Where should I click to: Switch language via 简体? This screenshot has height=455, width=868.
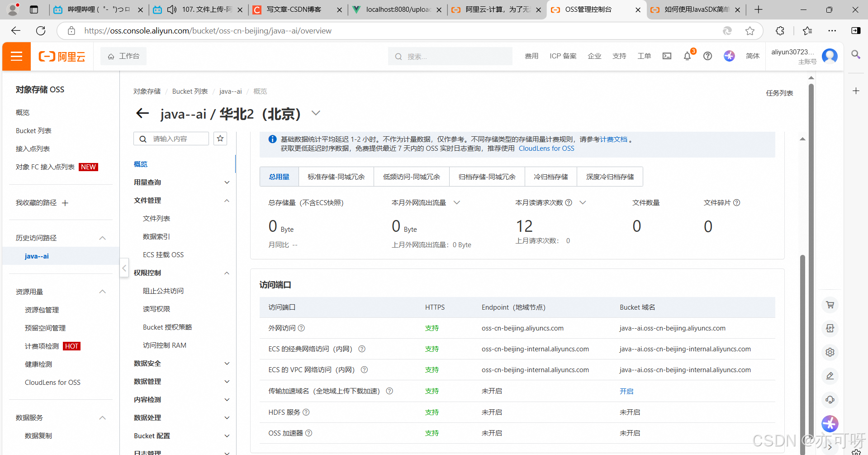click(753, 56)
